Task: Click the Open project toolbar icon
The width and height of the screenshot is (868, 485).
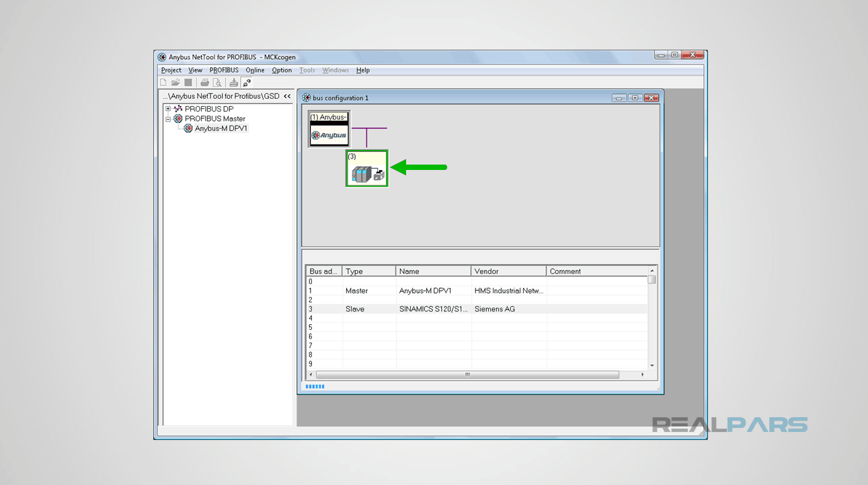Action: click(x=175, y=82)
